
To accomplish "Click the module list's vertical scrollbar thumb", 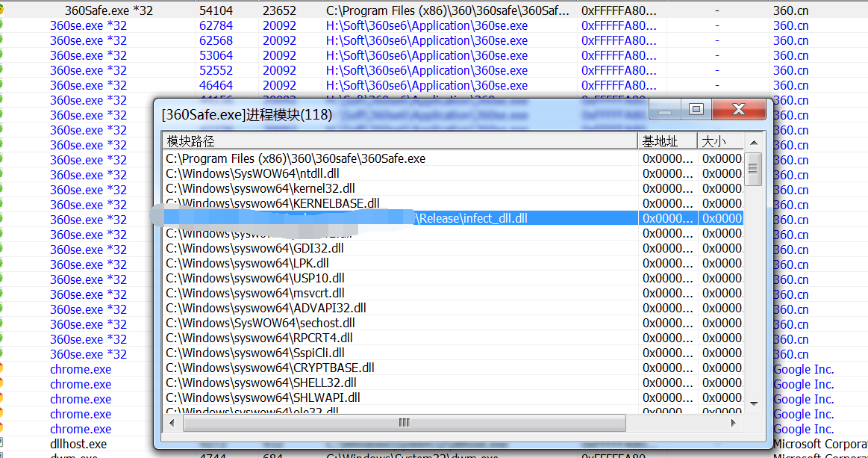I will point(753,169).
